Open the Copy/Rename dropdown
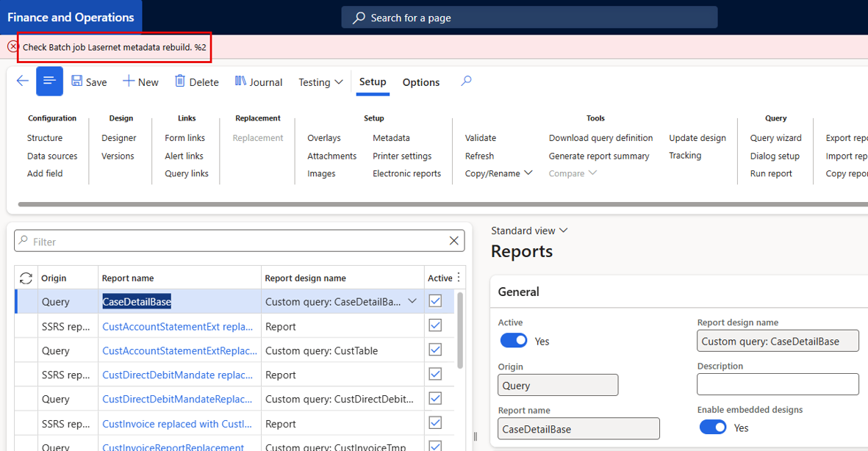 (x=498, y=173)
